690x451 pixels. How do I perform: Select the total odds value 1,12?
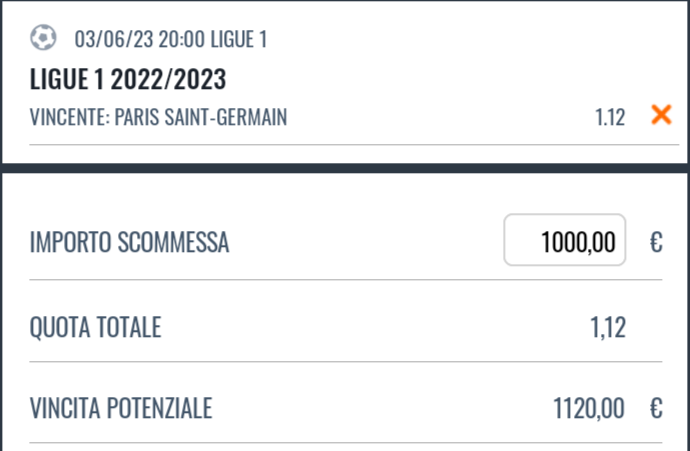[608, 327]
